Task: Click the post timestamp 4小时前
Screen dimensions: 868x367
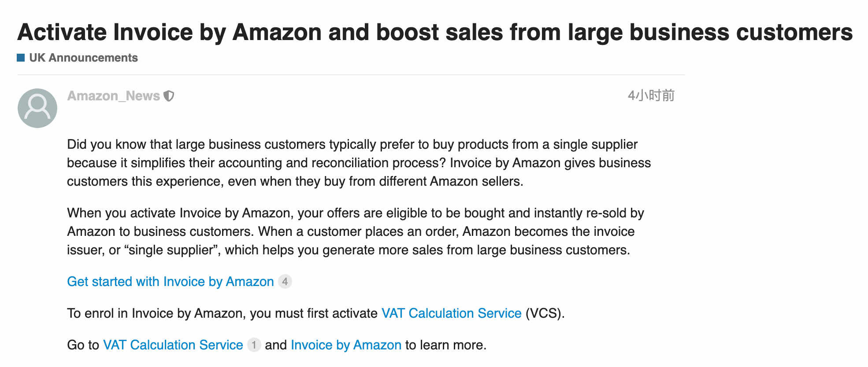Action: tap(651, 95)
